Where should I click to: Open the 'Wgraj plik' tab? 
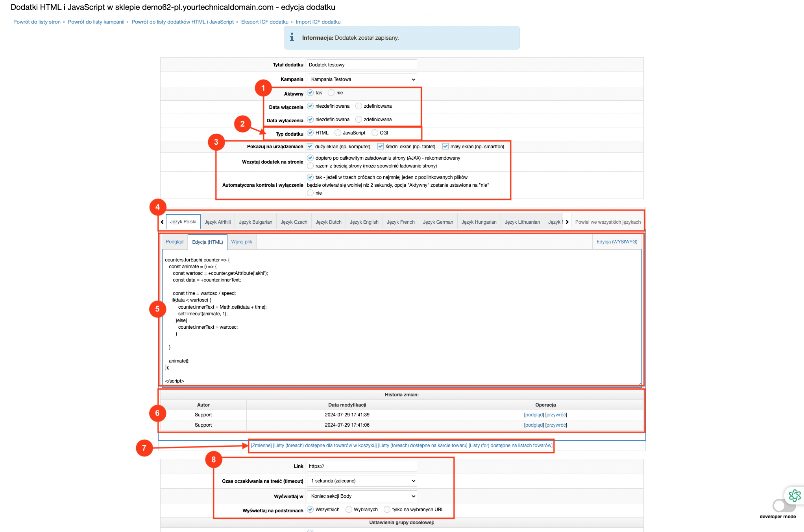242,242
